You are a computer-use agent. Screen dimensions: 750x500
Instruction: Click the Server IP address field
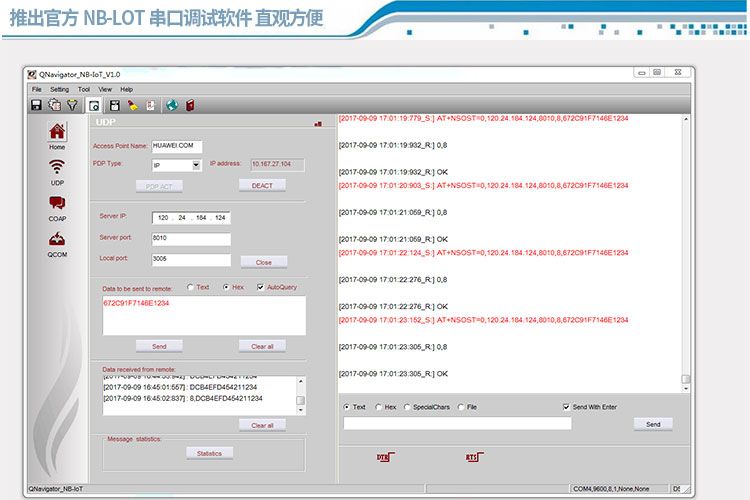point(191,218)
